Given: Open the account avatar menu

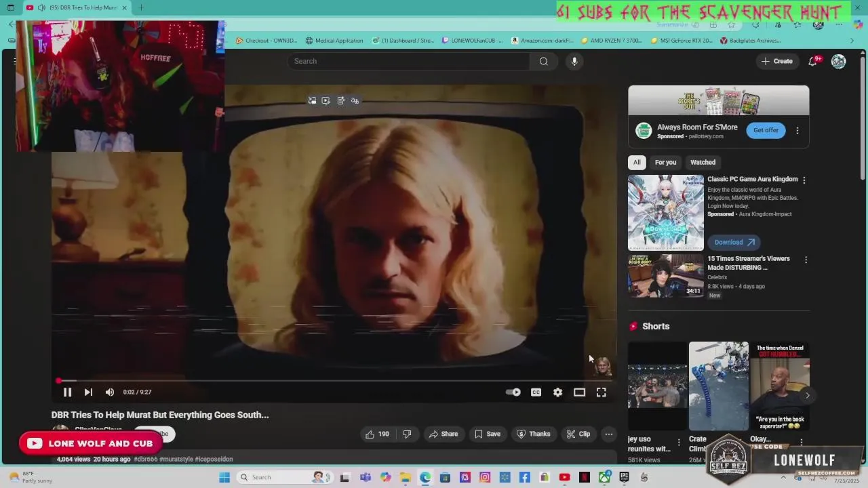Looking at the screenshot, I should (x=839, y=61).
